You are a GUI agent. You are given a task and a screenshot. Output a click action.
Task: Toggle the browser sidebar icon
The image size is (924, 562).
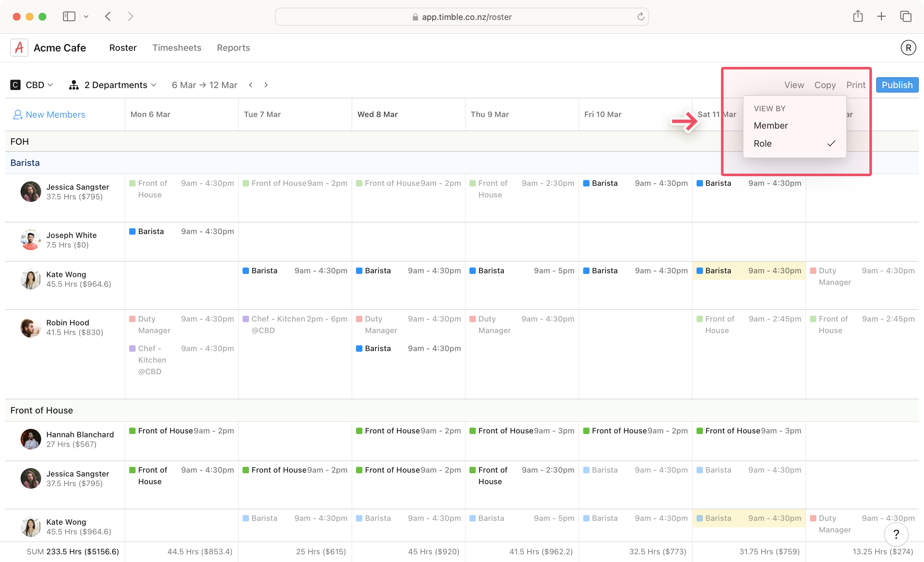69,16
